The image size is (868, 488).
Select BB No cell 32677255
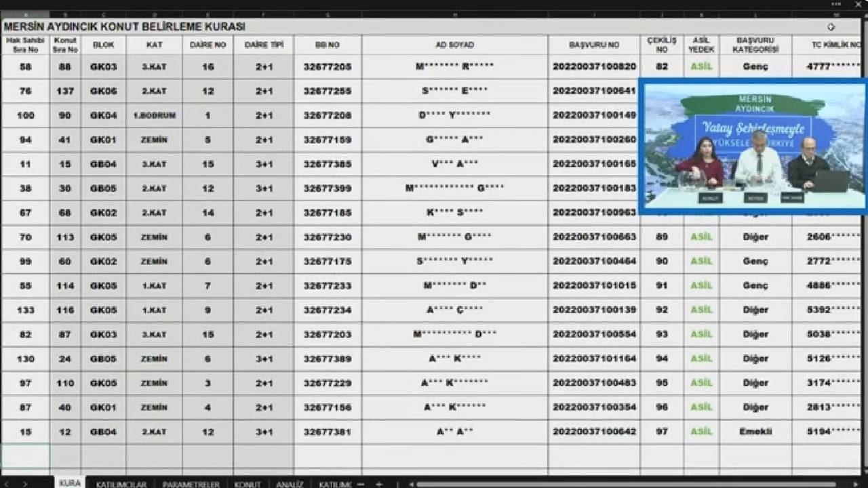328,91
